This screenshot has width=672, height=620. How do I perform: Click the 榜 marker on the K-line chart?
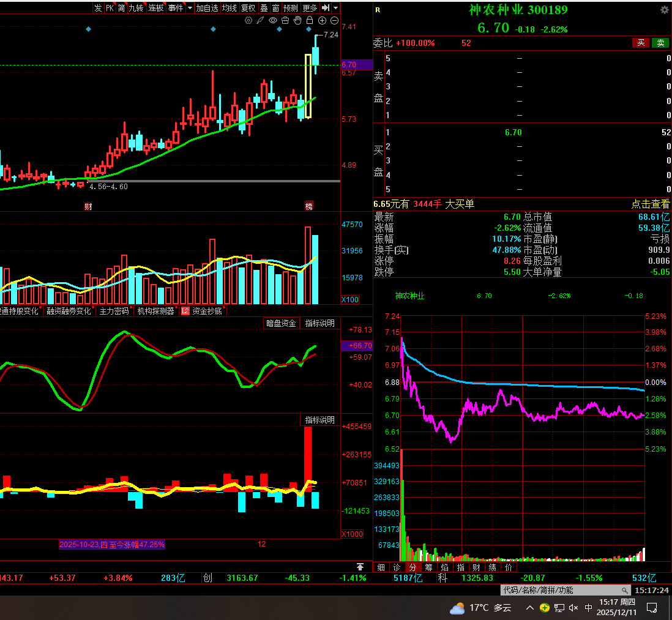coord(309,206)
